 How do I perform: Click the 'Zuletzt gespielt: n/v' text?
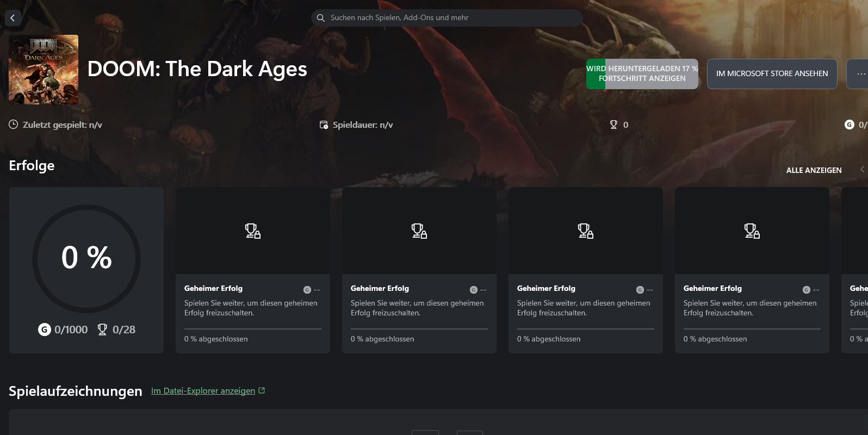point(63,125)
